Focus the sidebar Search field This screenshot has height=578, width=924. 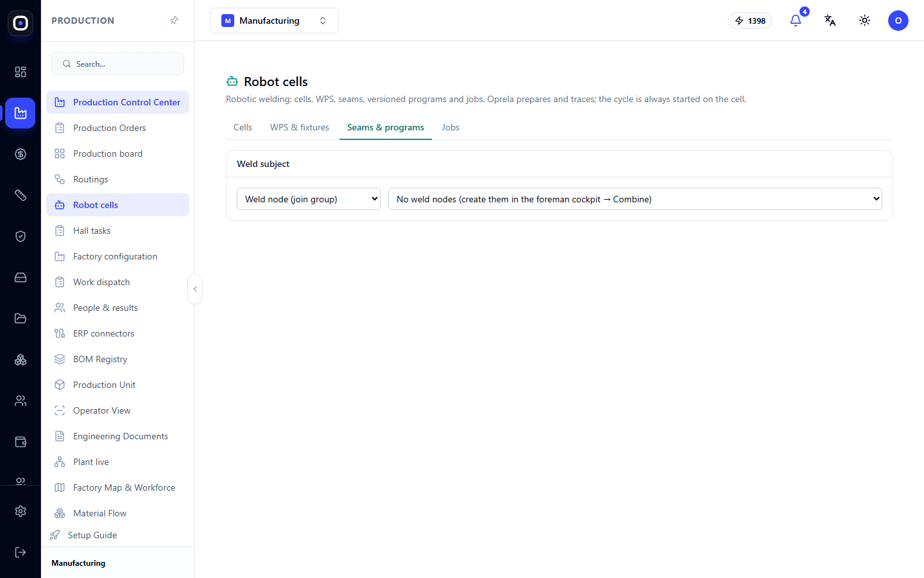(117, 64)
